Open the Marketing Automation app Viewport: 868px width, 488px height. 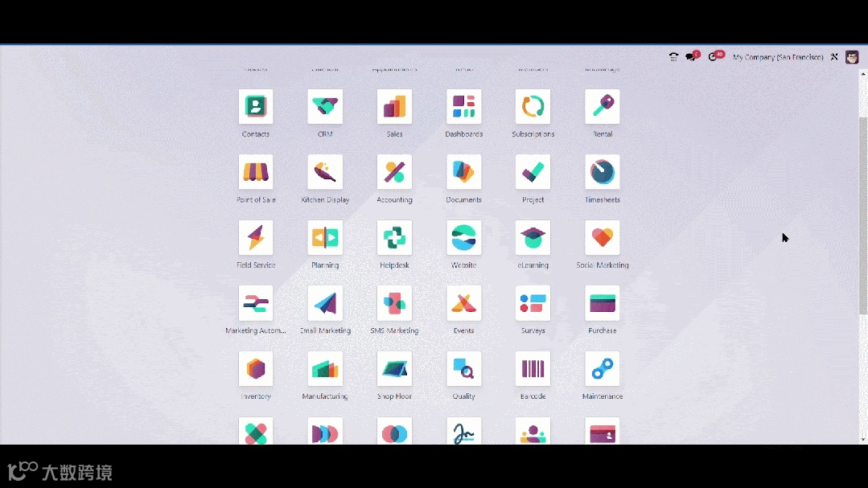pos(256,303)
